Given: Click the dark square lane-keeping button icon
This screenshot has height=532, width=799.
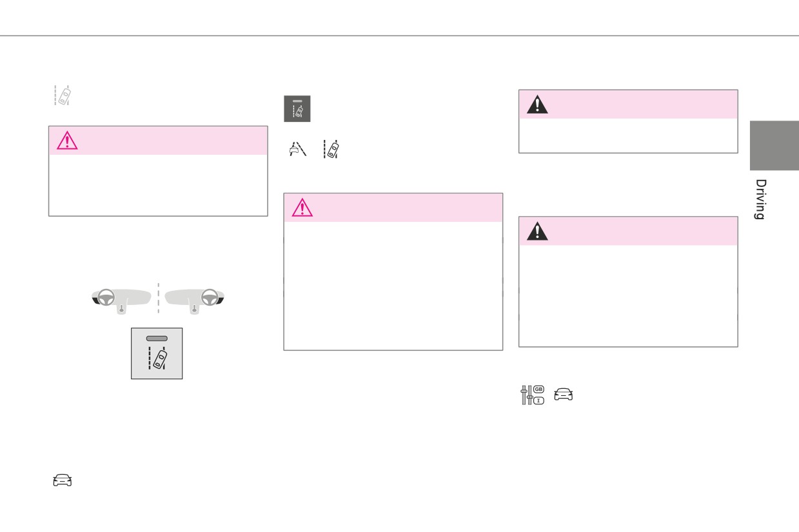Looking at the screenshot, I should click(297, 108).
